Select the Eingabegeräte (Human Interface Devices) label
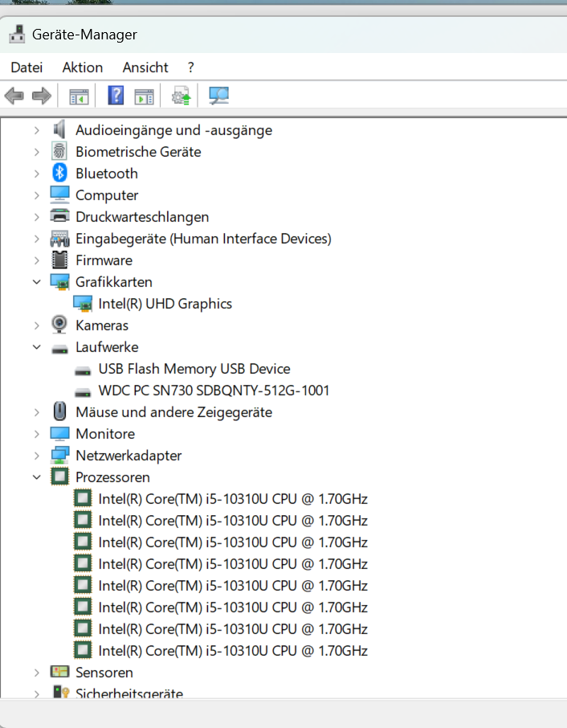This screenshot has width=567, height=728. 203,239
